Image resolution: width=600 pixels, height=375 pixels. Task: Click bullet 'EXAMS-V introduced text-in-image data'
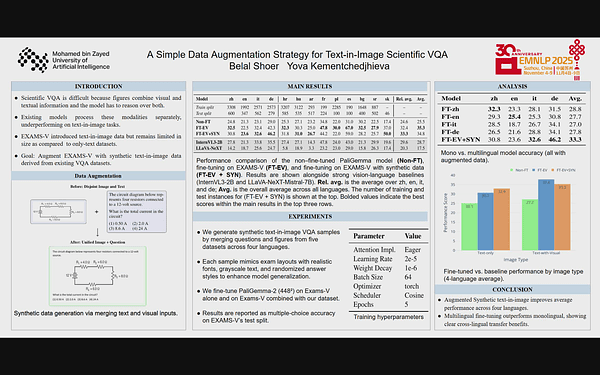pos(101,140)
